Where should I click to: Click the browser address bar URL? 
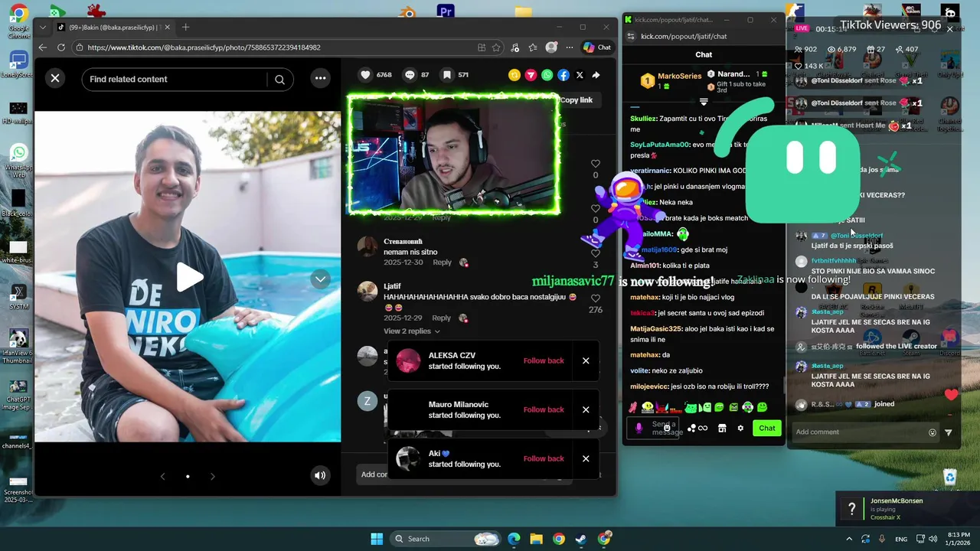pos(204,47)
